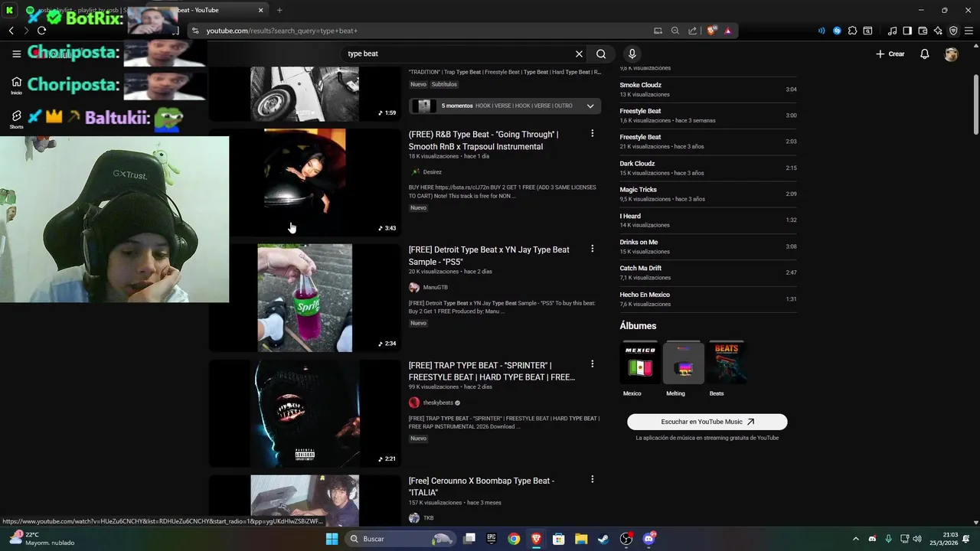Open options menu for SPRINTER trap beat video

coord(592,364)
